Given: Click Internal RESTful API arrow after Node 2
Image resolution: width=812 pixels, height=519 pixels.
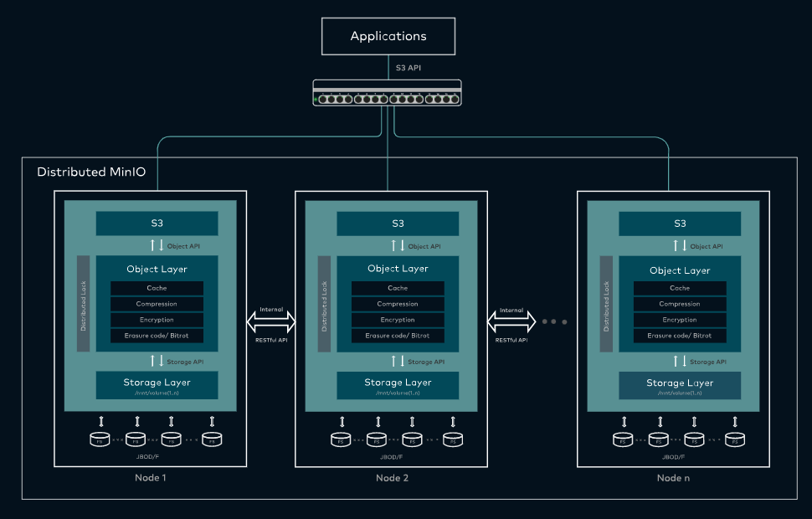Looking at the screenshot, I should pos(511,322).
